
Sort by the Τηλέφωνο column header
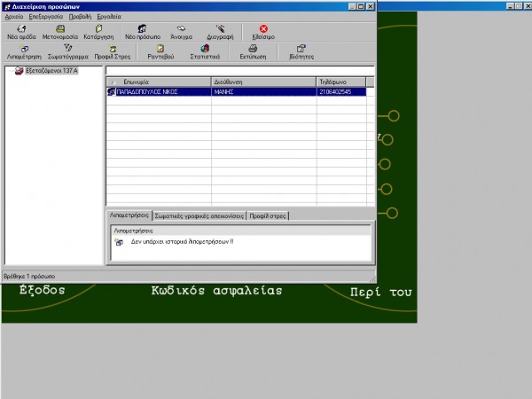click(x=341, y=82)
